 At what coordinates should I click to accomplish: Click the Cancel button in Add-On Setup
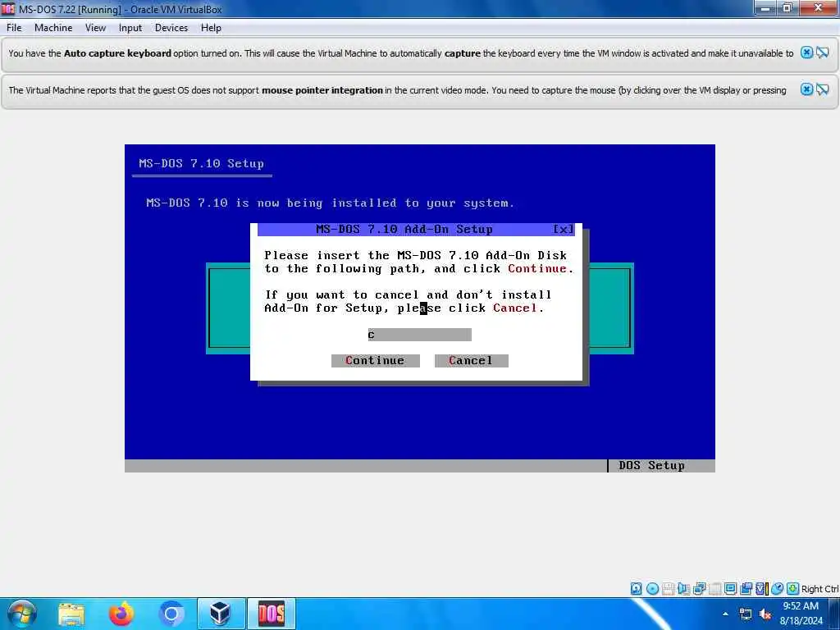pyautogui.click(x=471, y=361)
